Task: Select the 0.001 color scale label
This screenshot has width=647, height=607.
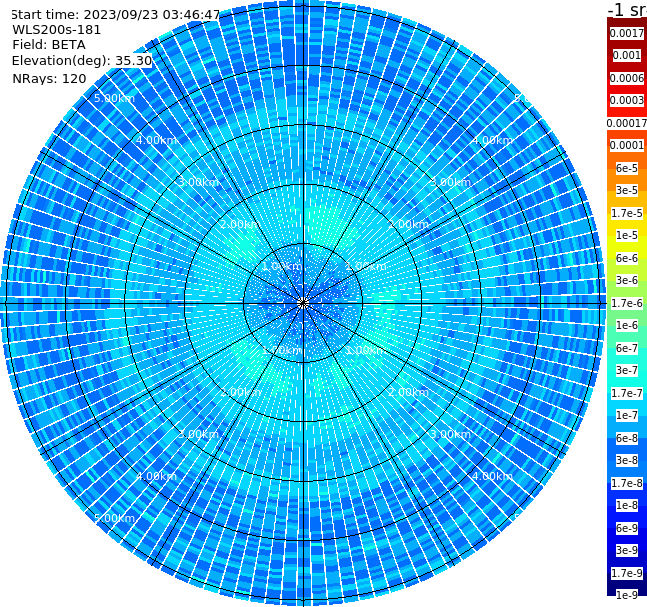Action: (627, 55)
